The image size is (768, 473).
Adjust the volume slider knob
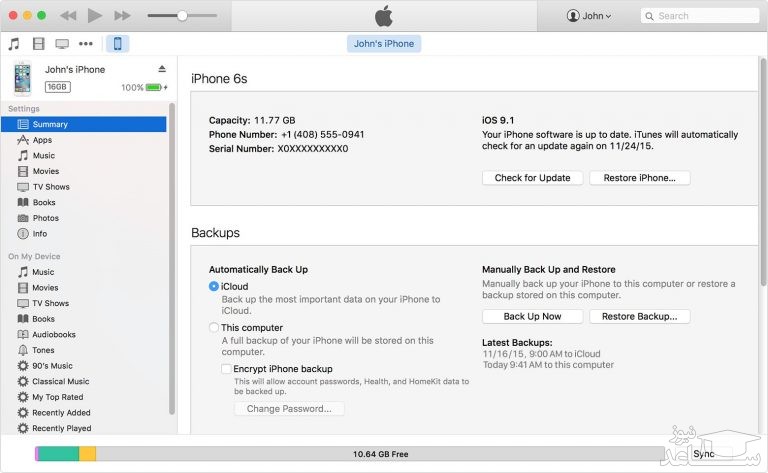click(182, 16)
